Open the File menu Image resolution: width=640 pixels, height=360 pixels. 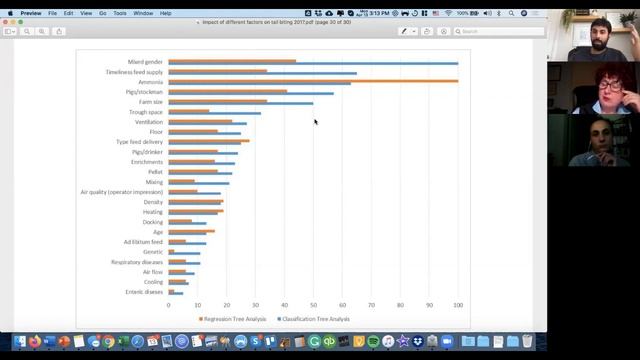pos(53,13)
